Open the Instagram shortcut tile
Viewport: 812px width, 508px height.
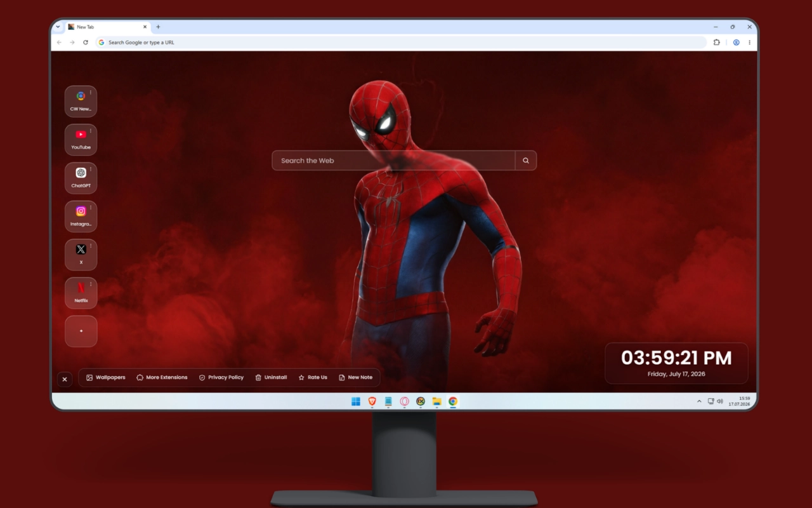(x=81, y=217)
